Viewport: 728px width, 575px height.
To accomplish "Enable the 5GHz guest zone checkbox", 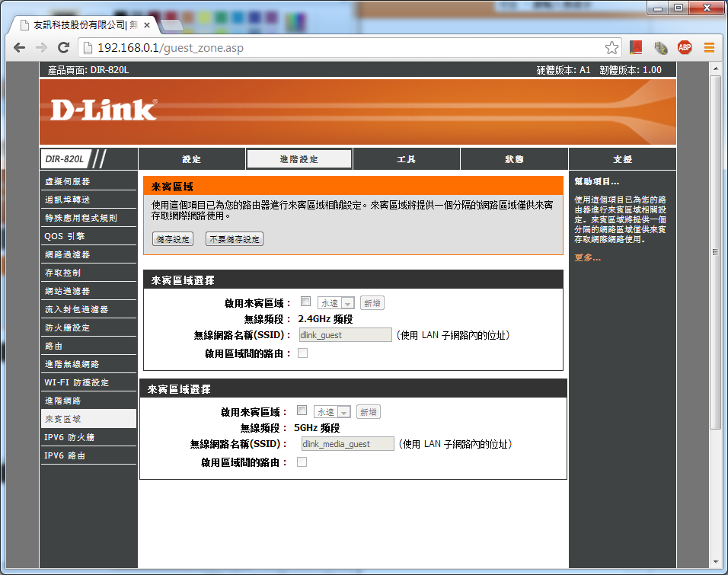I will click(302, 410).
